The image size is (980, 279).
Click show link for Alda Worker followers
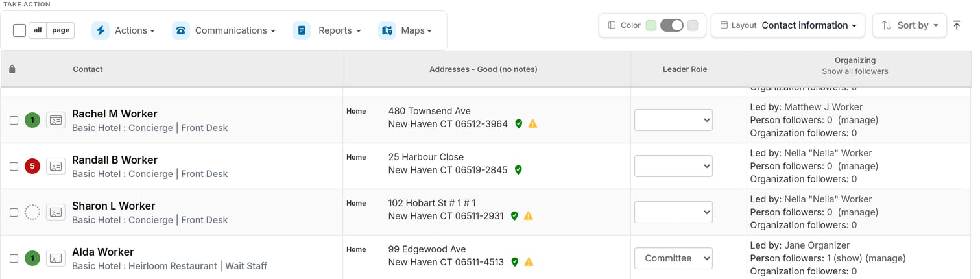point(848,258)
